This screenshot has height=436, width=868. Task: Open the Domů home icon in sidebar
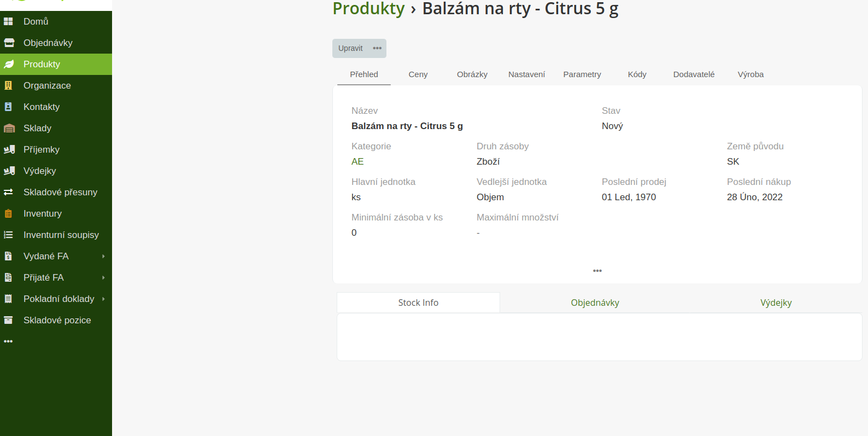pos(8,21)
